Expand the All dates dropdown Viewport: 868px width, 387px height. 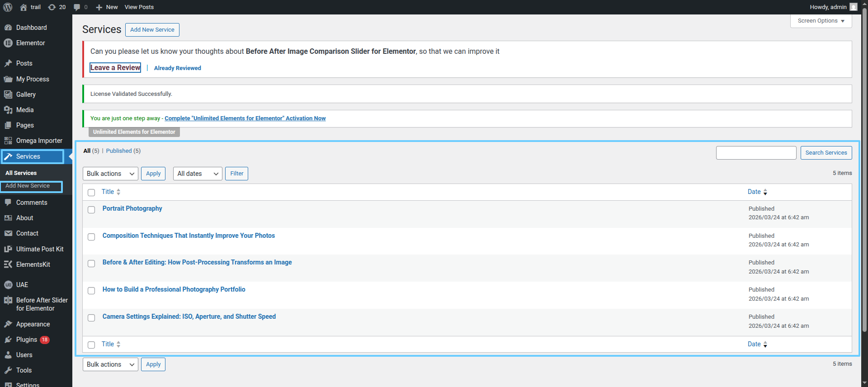coord(198,174)
